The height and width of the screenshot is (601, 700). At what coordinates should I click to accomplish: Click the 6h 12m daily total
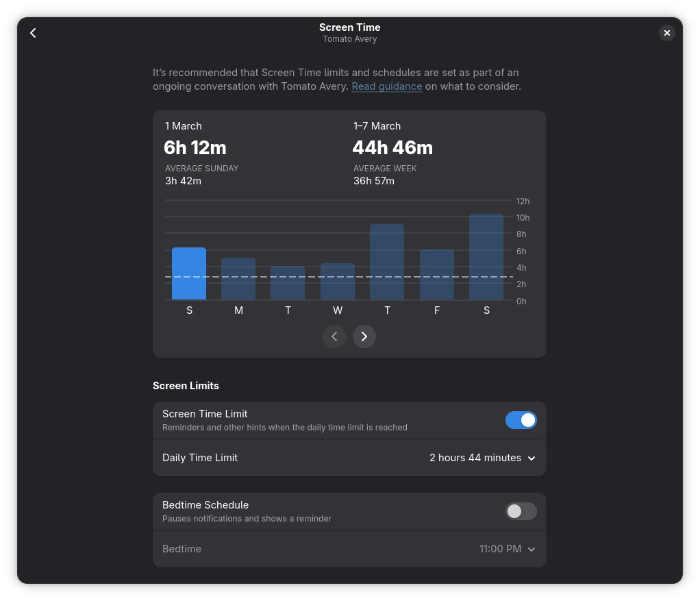coord(195,147)
